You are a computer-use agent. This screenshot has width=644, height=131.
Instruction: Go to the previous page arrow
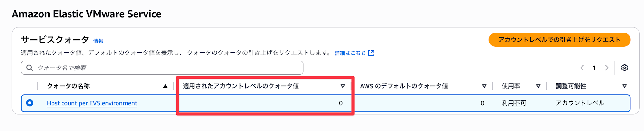(x=582, y=68)
